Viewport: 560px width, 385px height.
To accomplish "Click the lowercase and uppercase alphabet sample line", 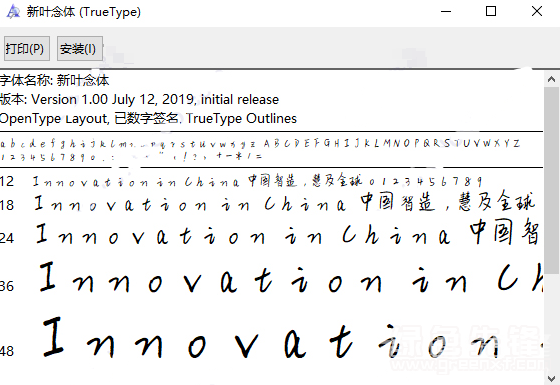I will pos(260,144).
